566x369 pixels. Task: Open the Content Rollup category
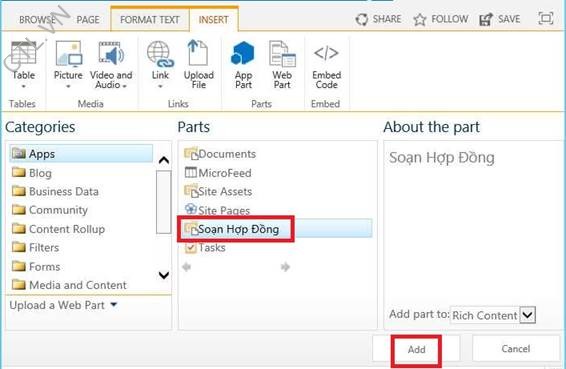[58, 229]
